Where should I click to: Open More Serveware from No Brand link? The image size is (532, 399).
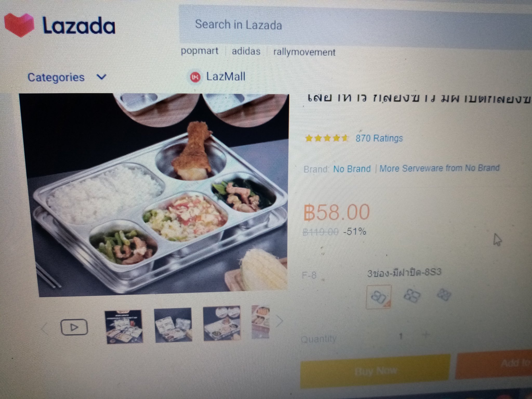[x=439, y=168]
